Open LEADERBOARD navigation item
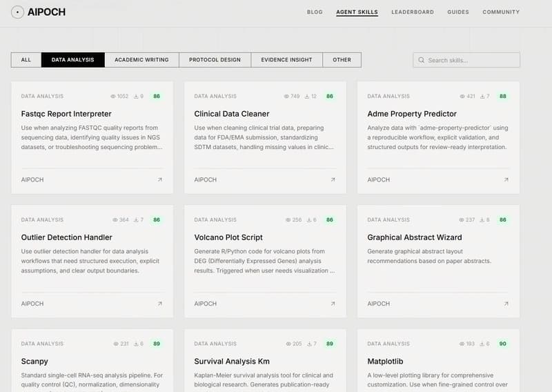This screenshot has height=392, width=552. 413,12
